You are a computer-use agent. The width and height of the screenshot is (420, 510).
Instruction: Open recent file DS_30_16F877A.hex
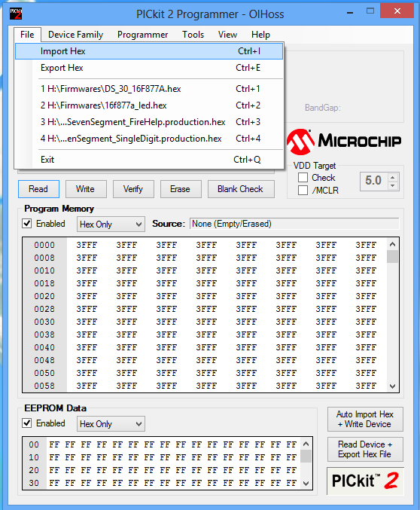coord(149,89)
